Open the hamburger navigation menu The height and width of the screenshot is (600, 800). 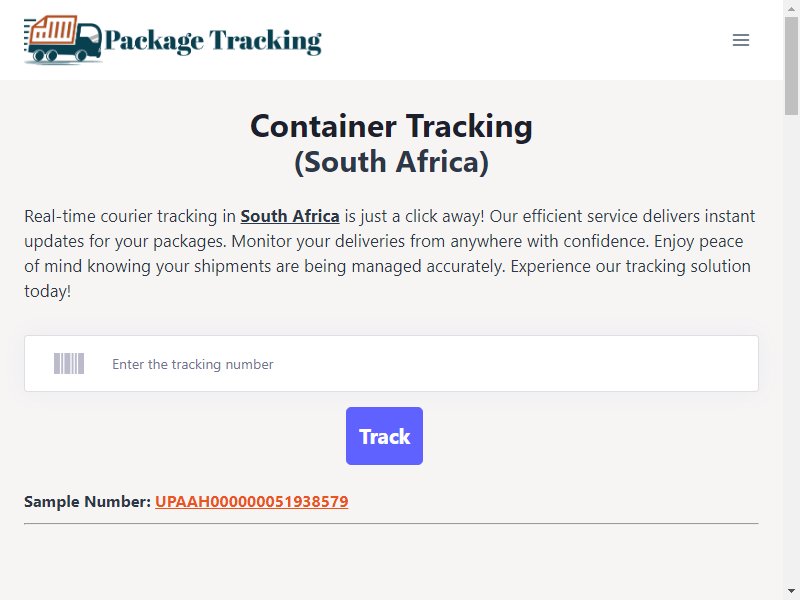(740, 40)
